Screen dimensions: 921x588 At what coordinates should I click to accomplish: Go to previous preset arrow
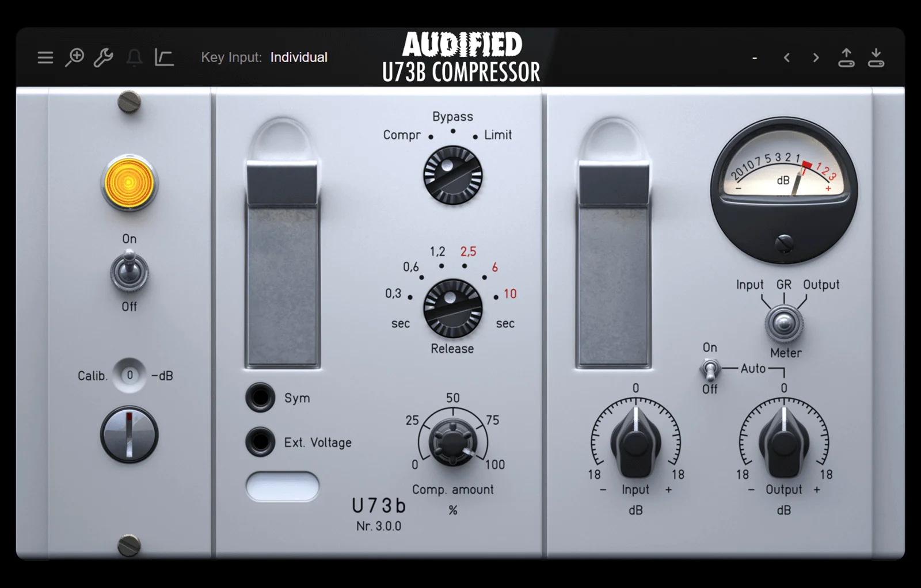[x=786, y=58]
